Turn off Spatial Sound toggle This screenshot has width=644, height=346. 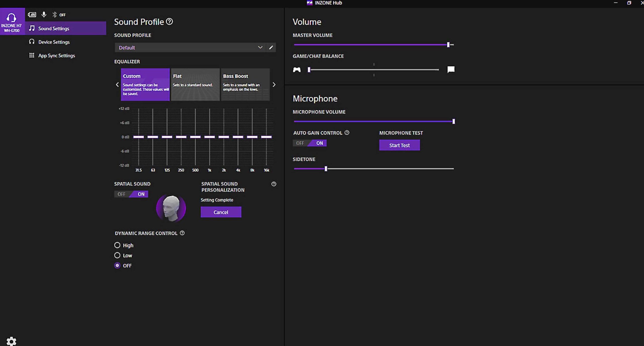click(x=122, y=194)
